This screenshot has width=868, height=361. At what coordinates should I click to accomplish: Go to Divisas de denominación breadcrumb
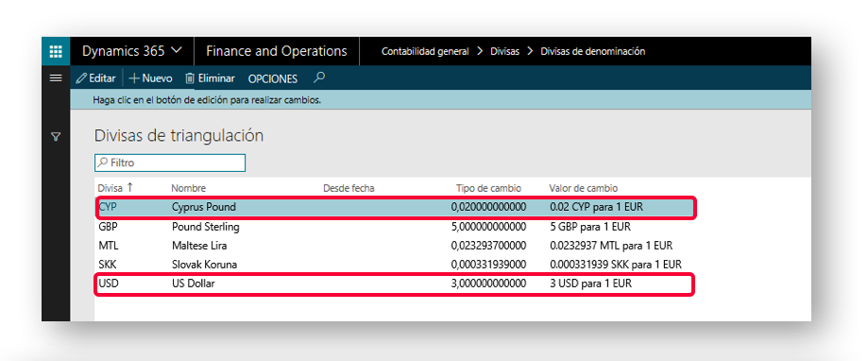(x=593, y=51)
